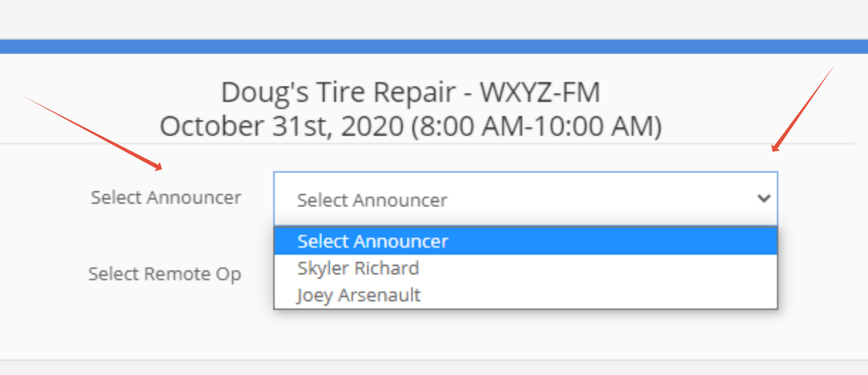Viewport: 868px width, 375px height.
Task: Click the left red arrow annotation's arrowhead
Action: (x=159, y=166)
